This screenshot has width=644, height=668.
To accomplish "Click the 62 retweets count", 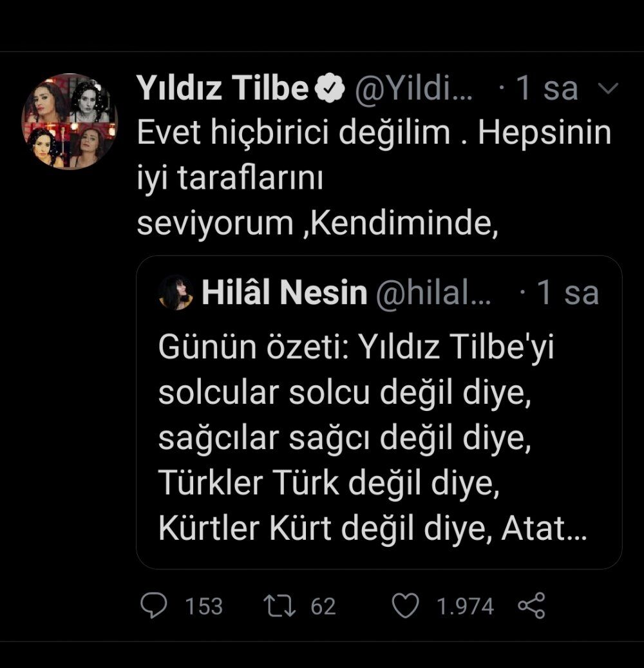I will pyautogui.click(x=323, y=606).
